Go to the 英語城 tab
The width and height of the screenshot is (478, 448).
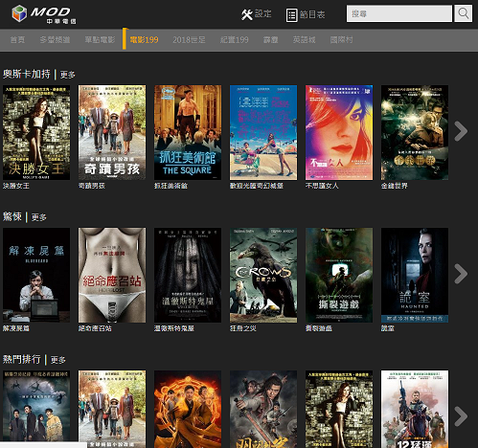(x=304, y=40)
